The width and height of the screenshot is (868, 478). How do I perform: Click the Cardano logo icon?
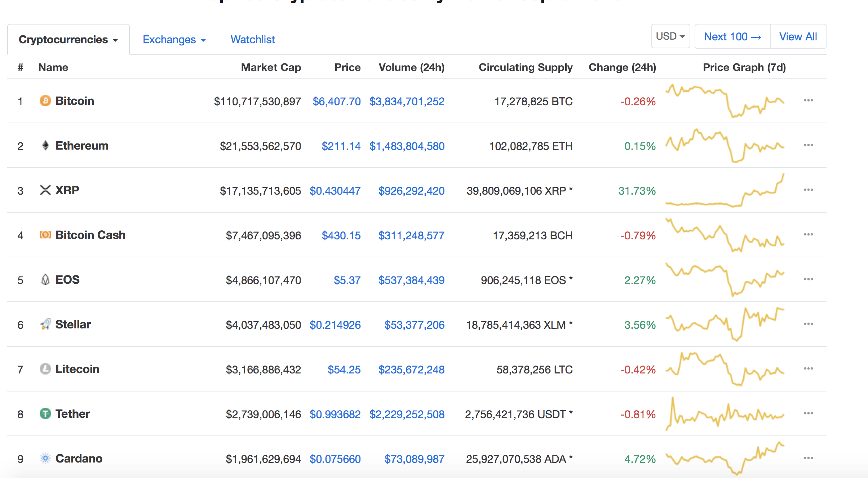45,458
